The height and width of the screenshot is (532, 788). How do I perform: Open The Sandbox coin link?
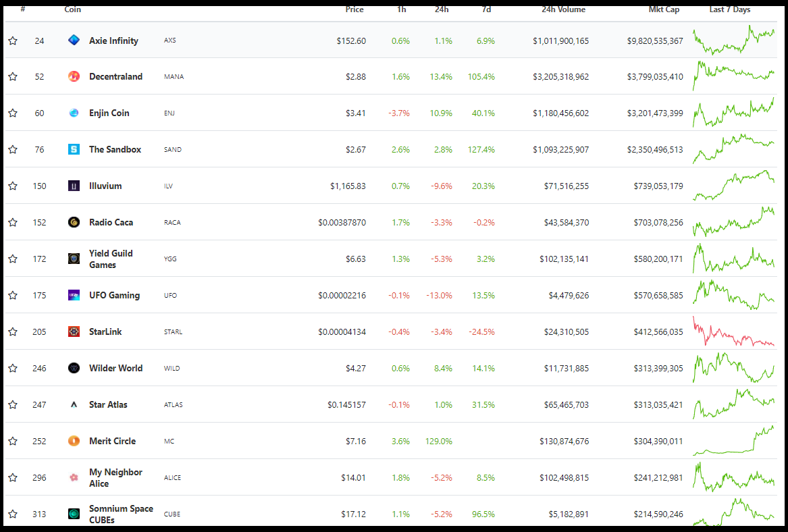coord(115,149)
